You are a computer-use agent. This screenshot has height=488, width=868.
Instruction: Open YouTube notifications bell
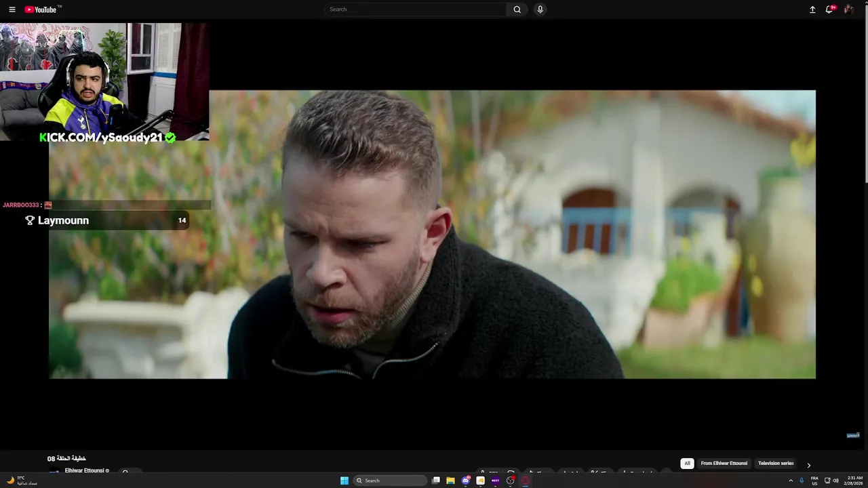pos(829,9)
